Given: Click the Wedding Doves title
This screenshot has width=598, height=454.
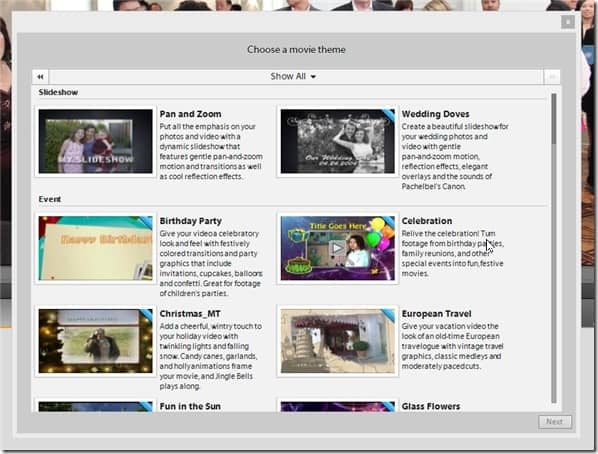Looking at the screenshot, I should point(435,114).
